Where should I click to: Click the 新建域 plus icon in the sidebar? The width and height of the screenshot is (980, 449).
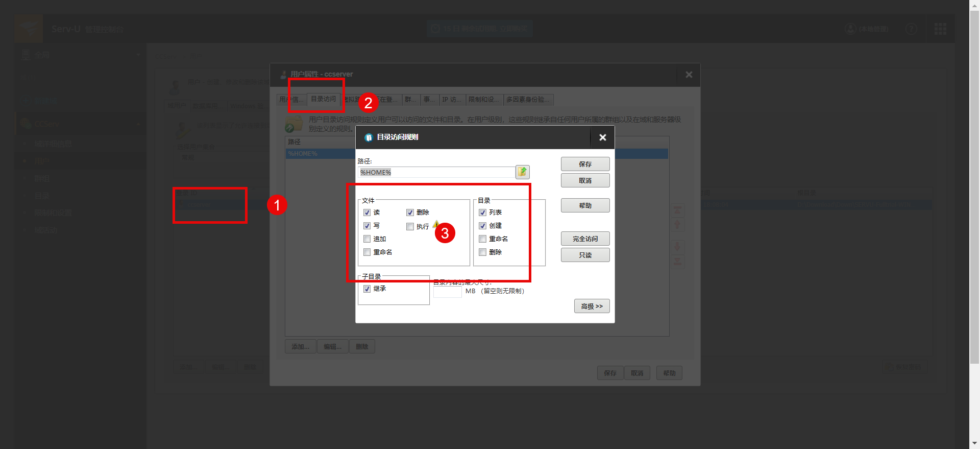coord(27,101)
